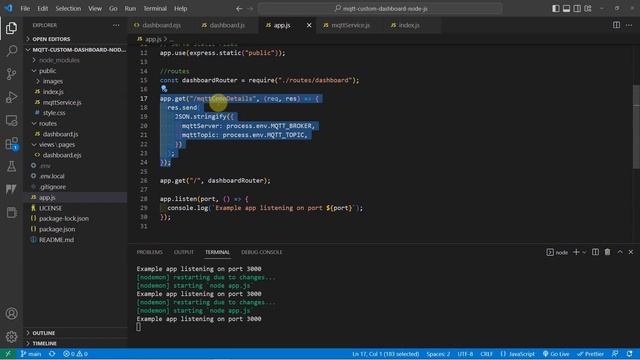640x360 pixels.
Task: Open the customize layout icon
Action: [x=588, y=8]
